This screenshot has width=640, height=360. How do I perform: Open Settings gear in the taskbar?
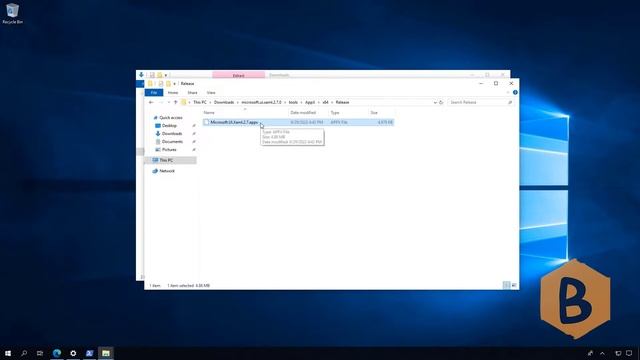[x=73, y=353]
